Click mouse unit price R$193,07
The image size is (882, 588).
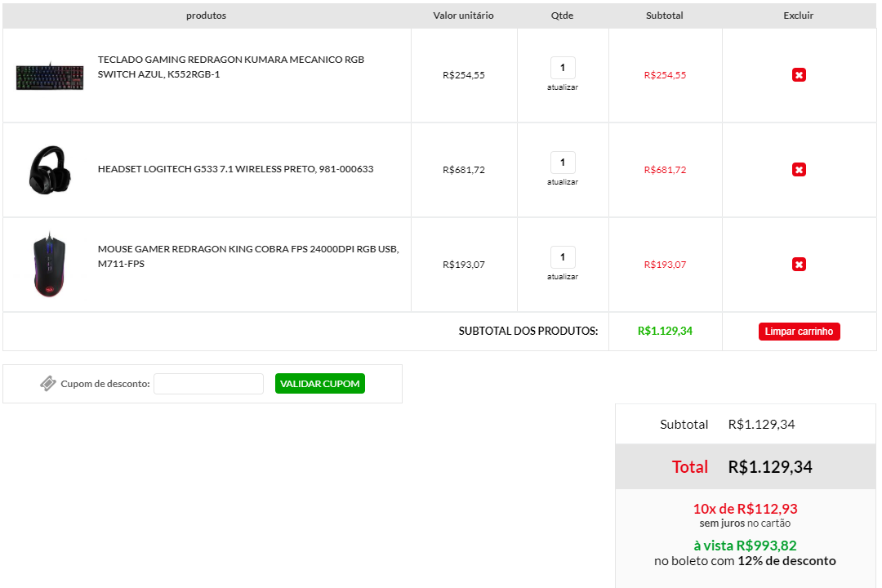coord(464,265)
